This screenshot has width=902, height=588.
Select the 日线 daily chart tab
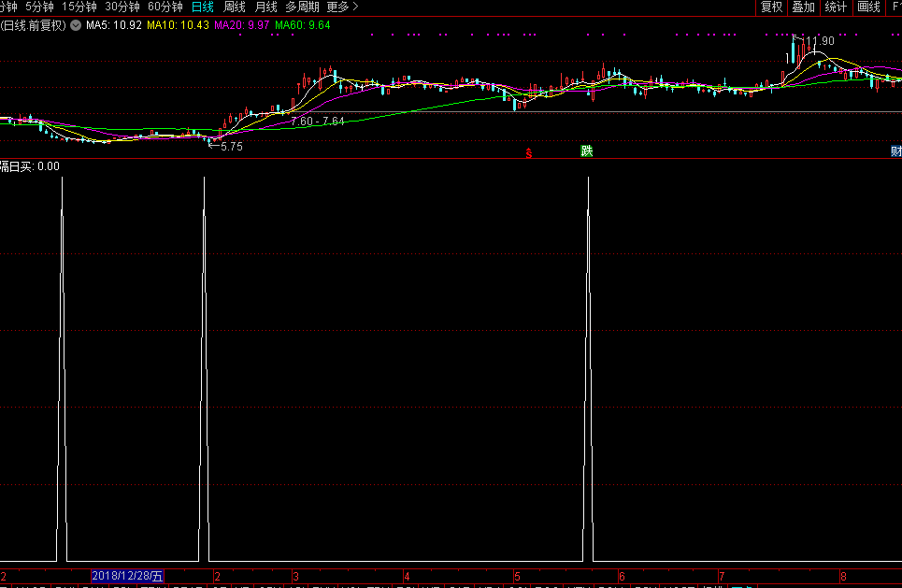(x=202, y=7)
